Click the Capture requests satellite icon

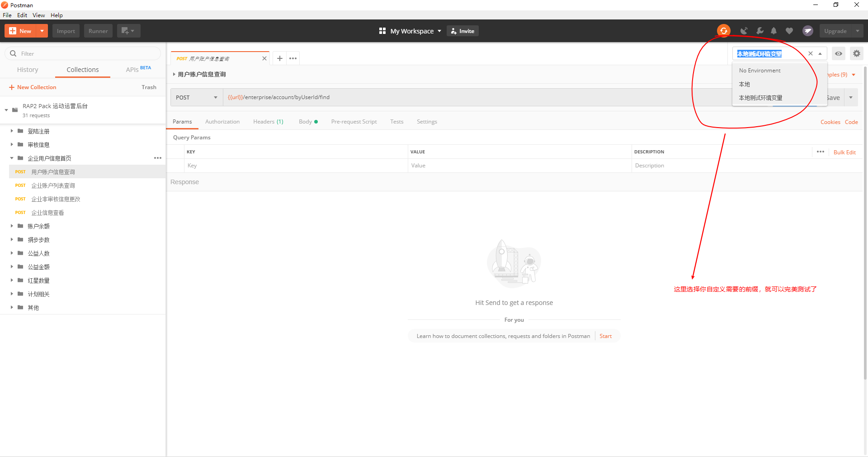(x=744, y=30)
